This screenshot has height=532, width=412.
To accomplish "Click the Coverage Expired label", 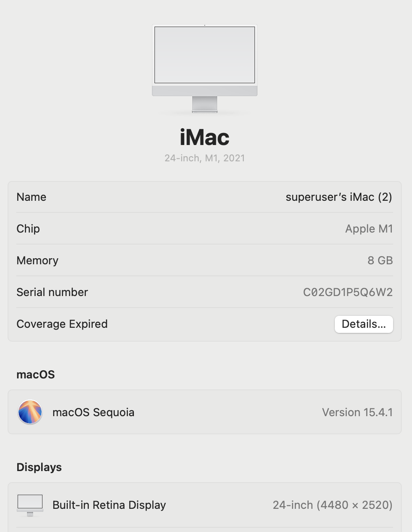I will click(62, 324).
